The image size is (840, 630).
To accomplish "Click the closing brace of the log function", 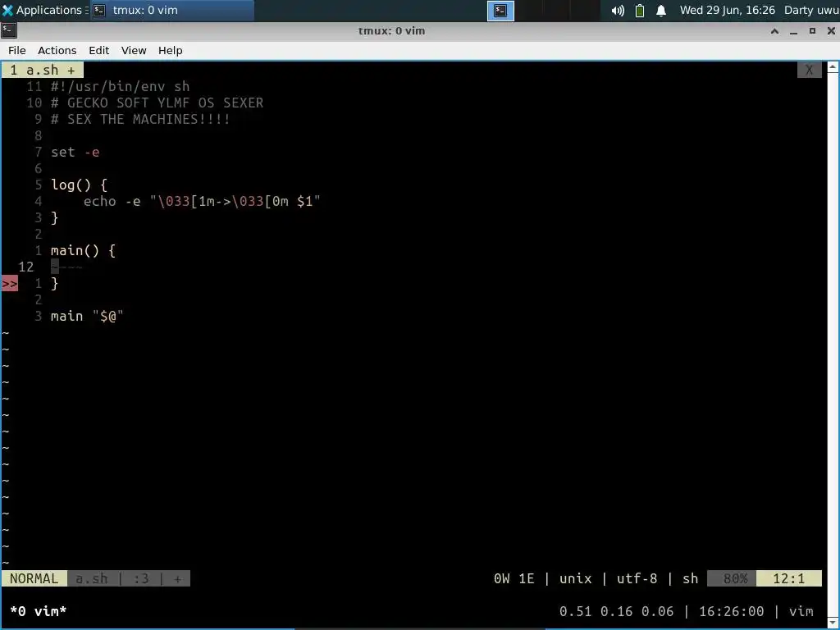I will [54, 217].
